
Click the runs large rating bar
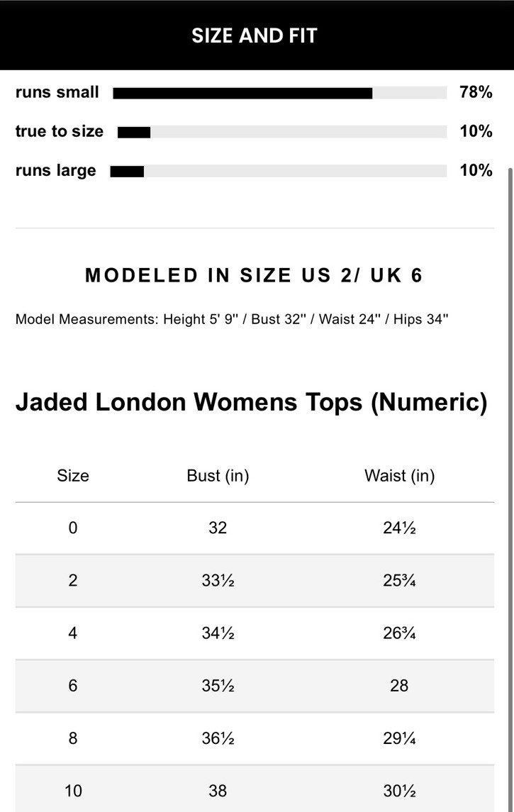point(278,171)
